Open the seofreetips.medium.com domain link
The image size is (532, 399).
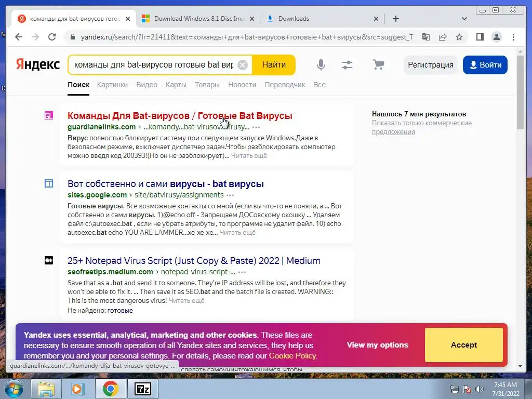(x=110, y=272)
